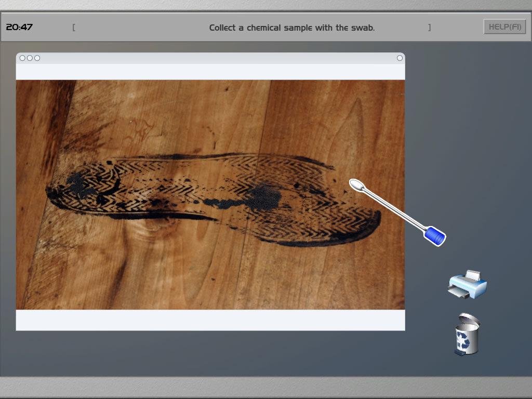
Task: Open the recycle trash bin
Action: 467,334
